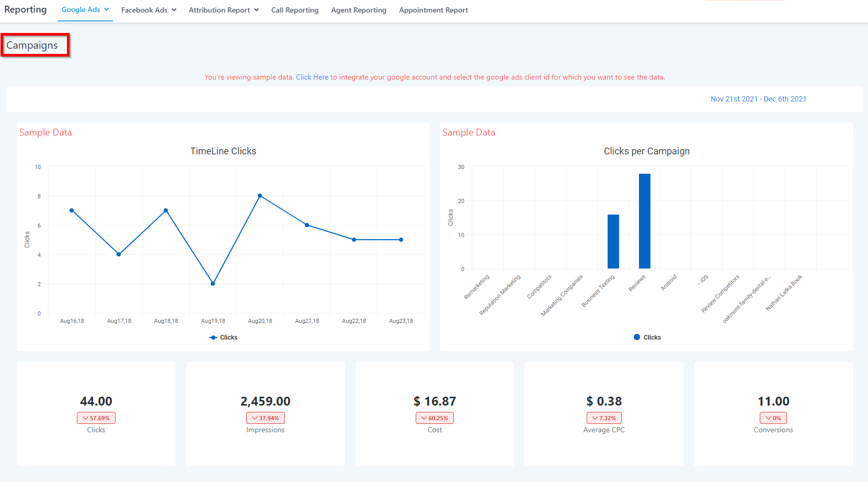Click the 57.69% decrease badge under Clicks

pos(96,418)
